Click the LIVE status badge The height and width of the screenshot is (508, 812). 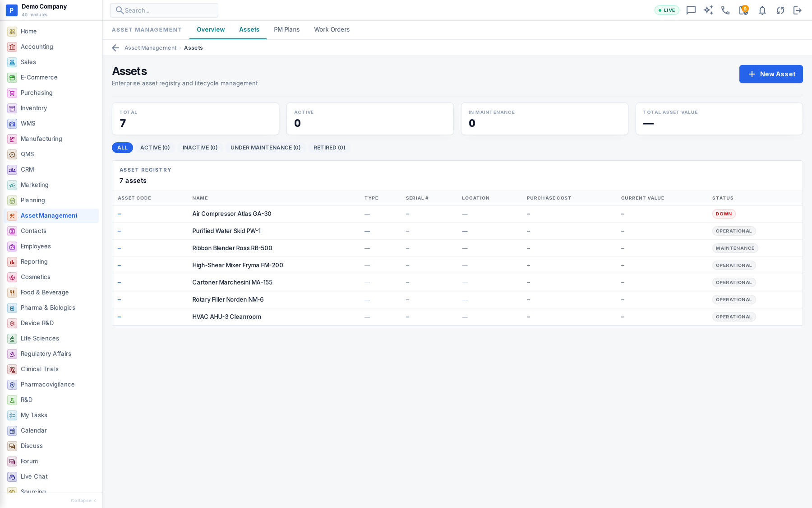(667, 10)
